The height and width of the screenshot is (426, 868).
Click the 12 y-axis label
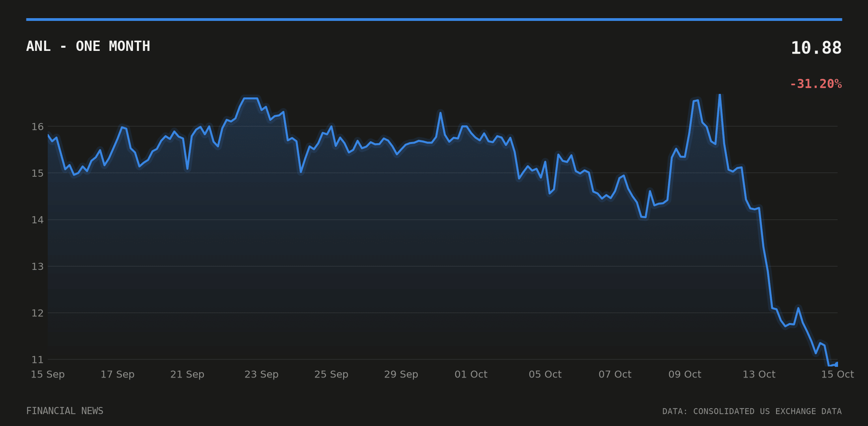coord(37,313)
